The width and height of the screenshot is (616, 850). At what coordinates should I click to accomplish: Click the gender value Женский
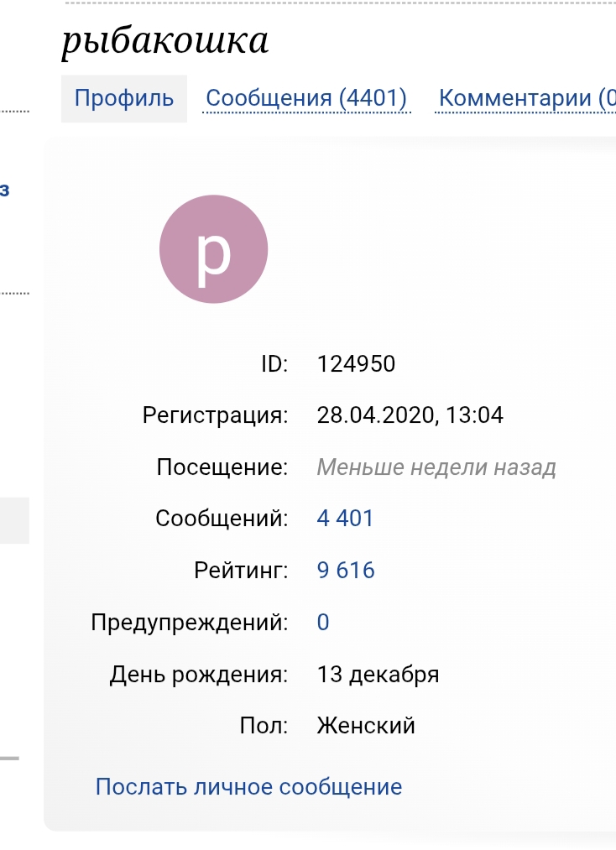click(x=366, y=725)
